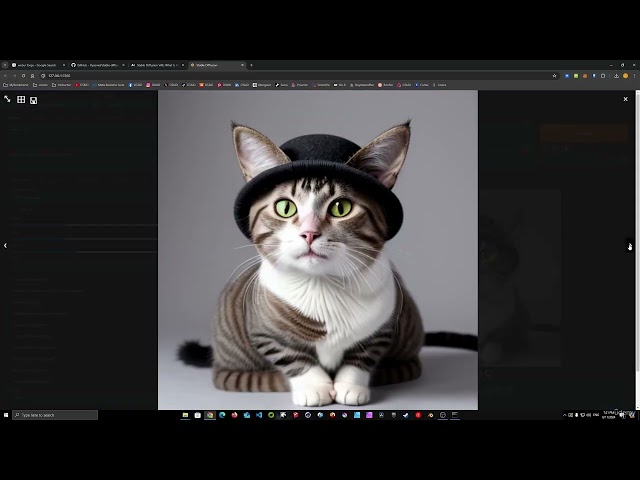Switch to the GitHub tab

click(98, 65)
